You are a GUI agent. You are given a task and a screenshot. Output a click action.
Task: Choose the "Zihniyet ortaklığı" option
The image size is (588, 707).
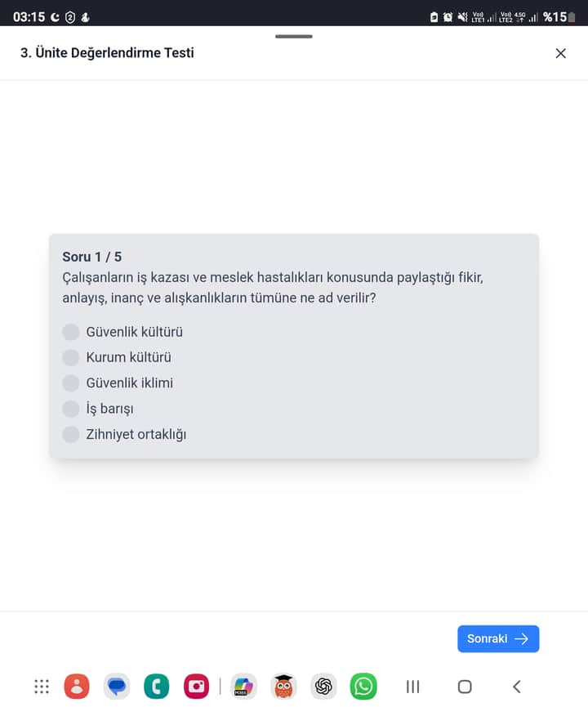coord(71,434)
